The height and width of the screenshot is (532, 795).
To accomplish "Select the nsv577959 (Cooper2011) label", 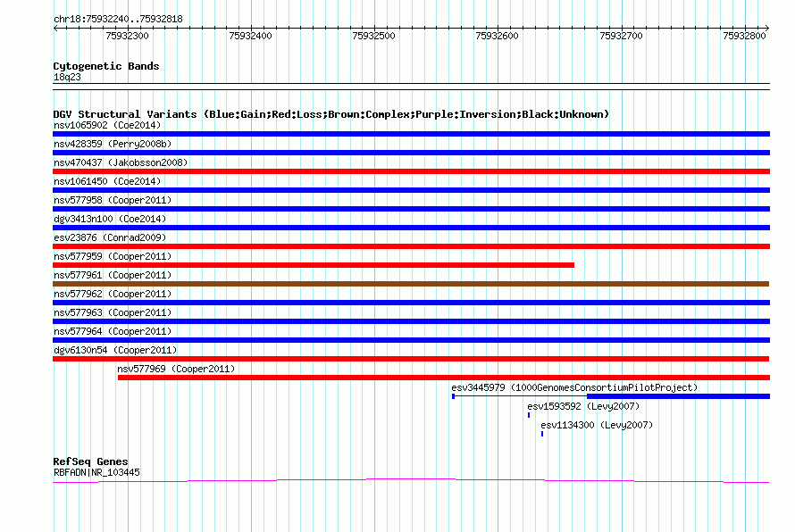I will (113, 256).
